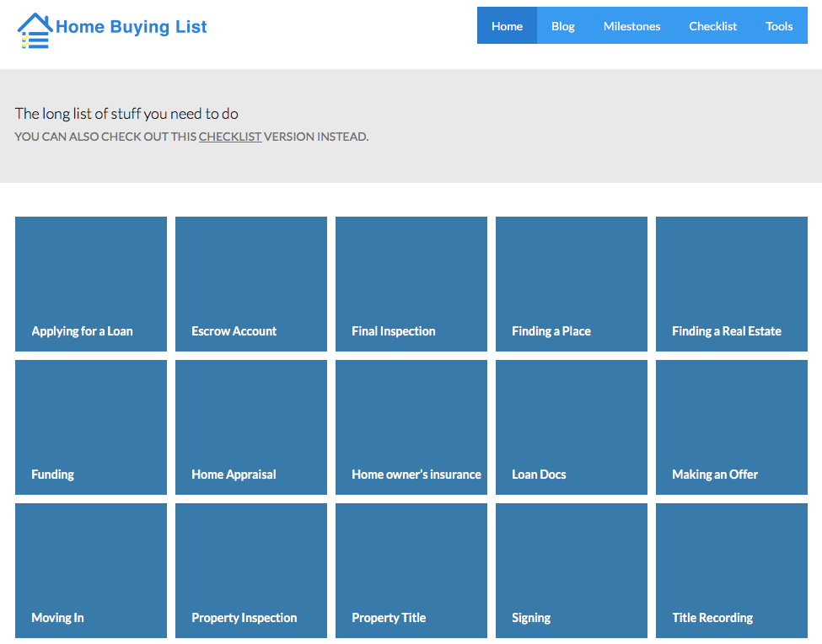Follow the CHECKLIST link in the banner

229,136
